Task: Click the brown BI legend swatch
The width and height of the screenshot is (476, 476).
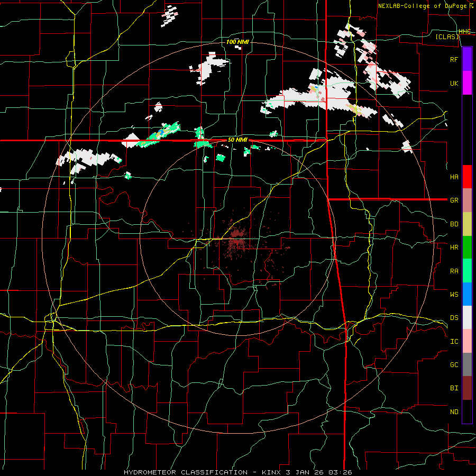Action: (467, 388)
